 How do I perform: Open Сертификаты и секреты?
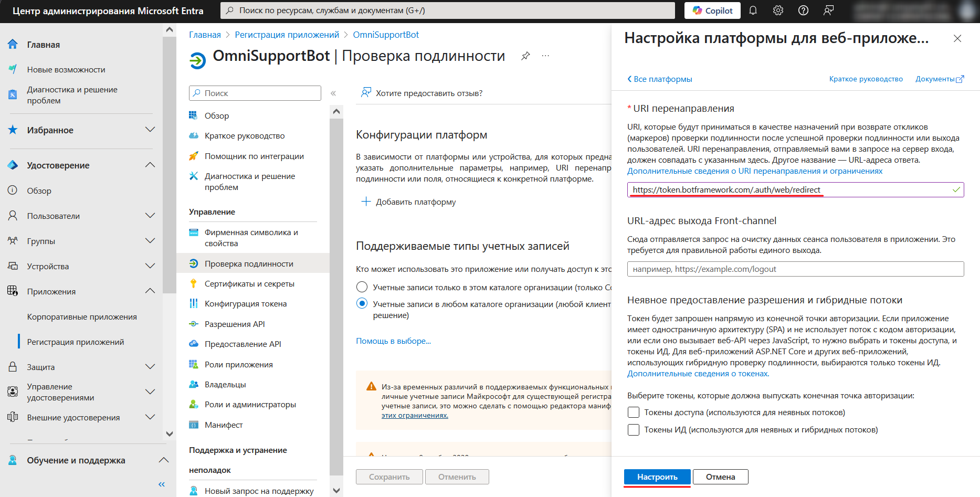click(249, 284)
